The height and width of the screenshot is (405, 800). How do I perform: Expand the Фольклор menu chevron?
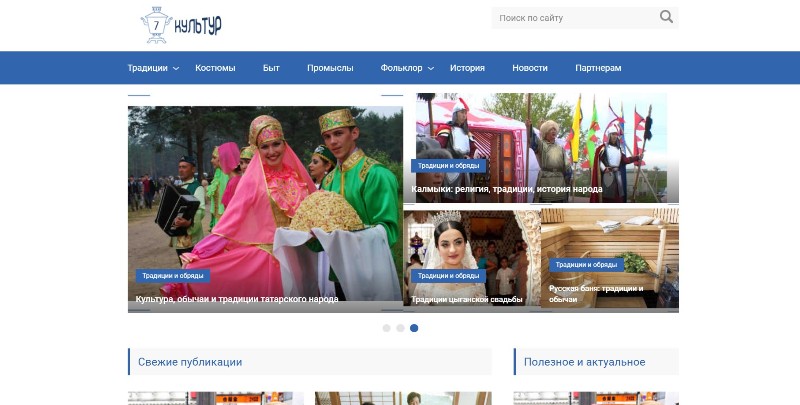click(x=430, y=68)
